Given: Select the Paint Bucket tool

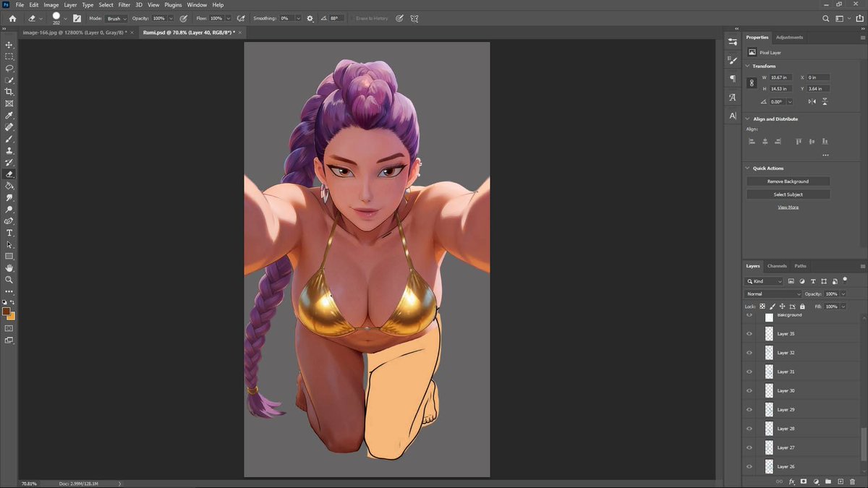Looking at the screenshot, I should coord(9,186).
